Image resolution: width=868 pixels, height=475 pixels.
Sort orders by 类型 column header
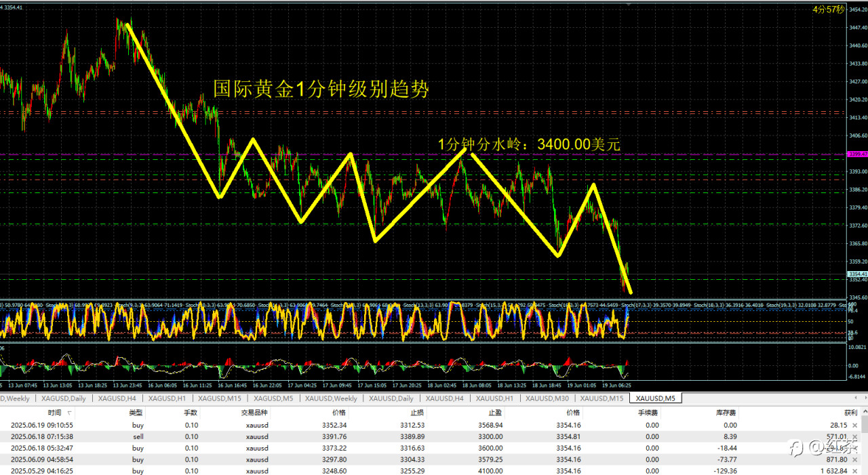coord(136,413)
